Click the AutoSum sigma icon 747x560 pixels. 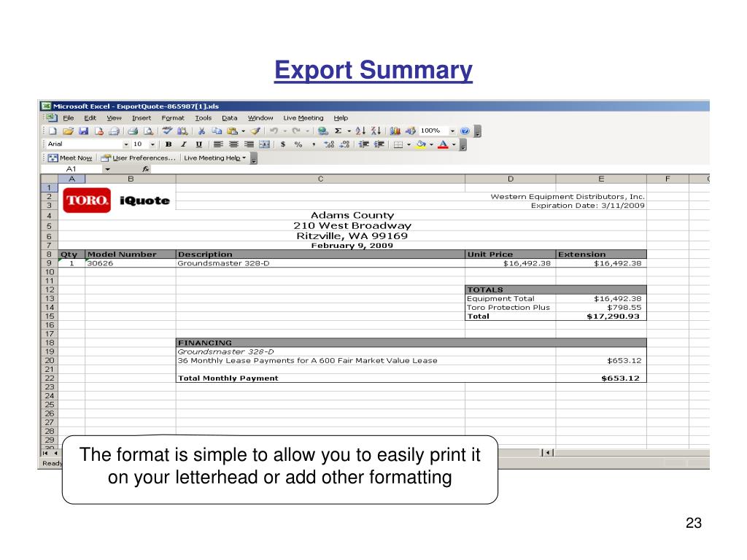coord(338,131)
